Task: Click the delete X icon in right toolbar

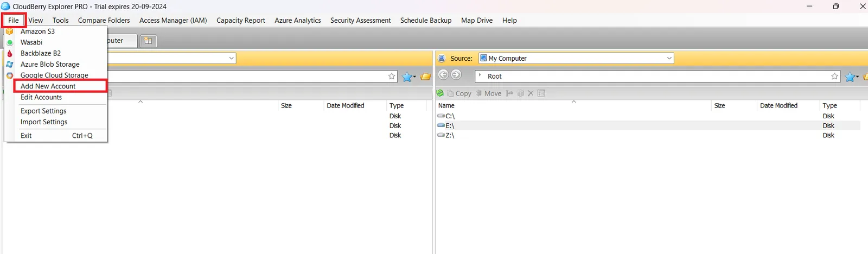Action: click(x=531, y=93)
